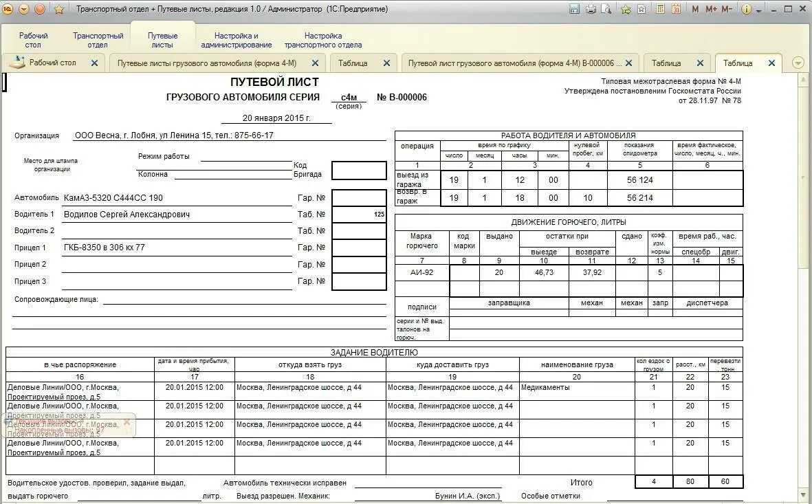Screen dimensions: 812x504
Task: Print the waybill using the printer icon
Action: [x=591, y=9]
